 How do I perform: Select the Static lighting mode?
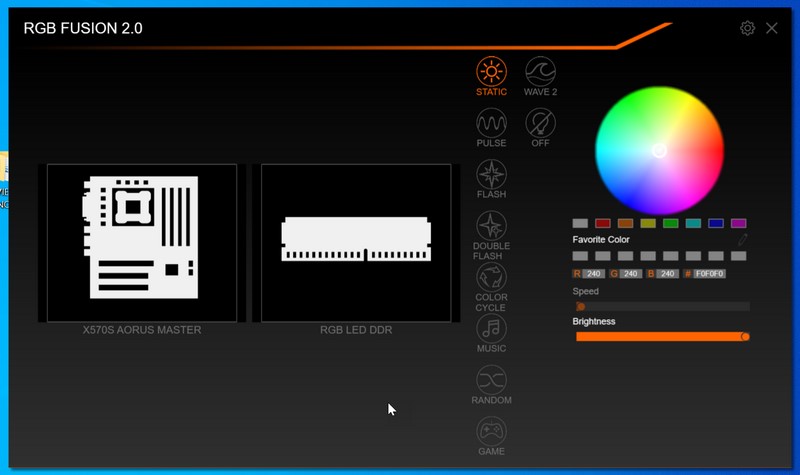tap(491, 76)
